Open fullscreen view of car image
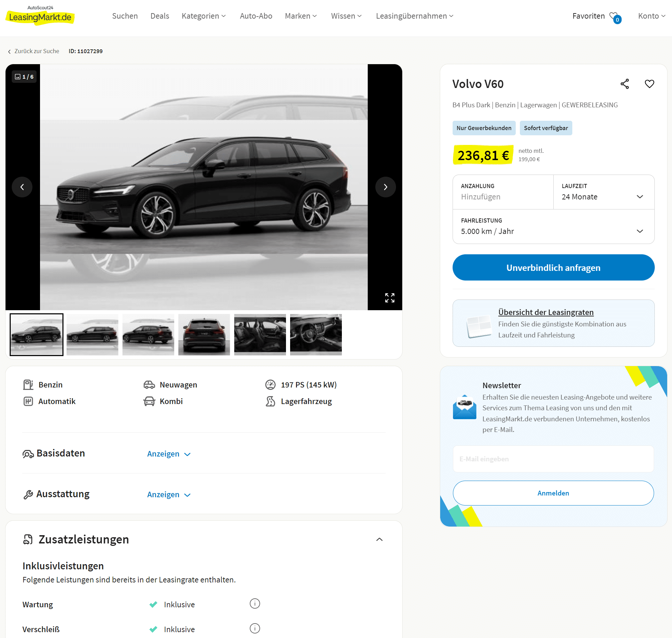Screen dimensions: 672x638 pyautogui.click(x=390, y=298)
